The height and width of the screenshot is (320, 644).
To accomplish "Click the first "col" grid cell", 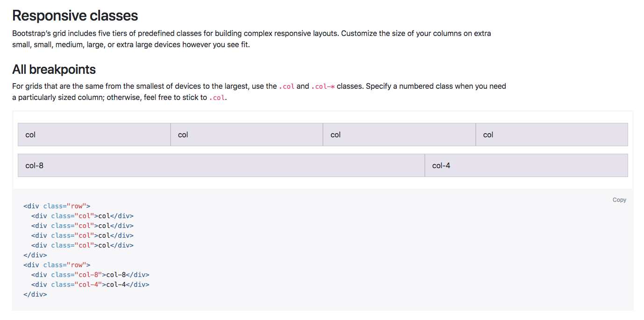I will click(x=94, y=135).
